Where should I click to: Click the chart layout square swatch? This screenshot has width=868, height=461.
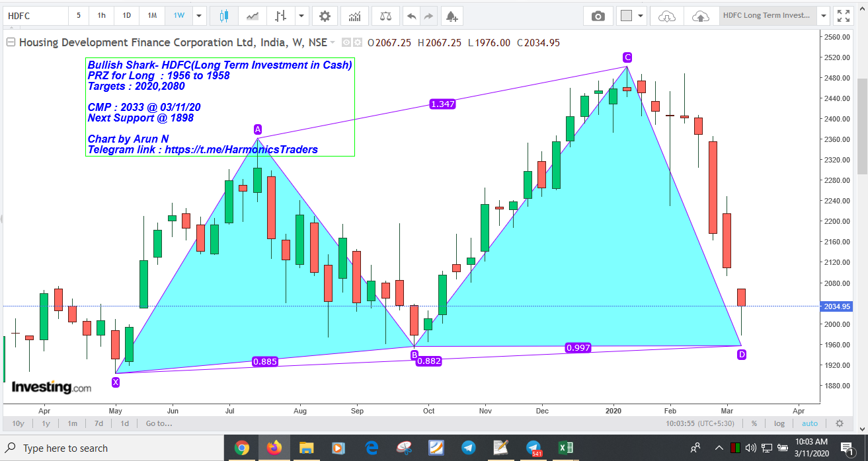(x=627, y=16)
